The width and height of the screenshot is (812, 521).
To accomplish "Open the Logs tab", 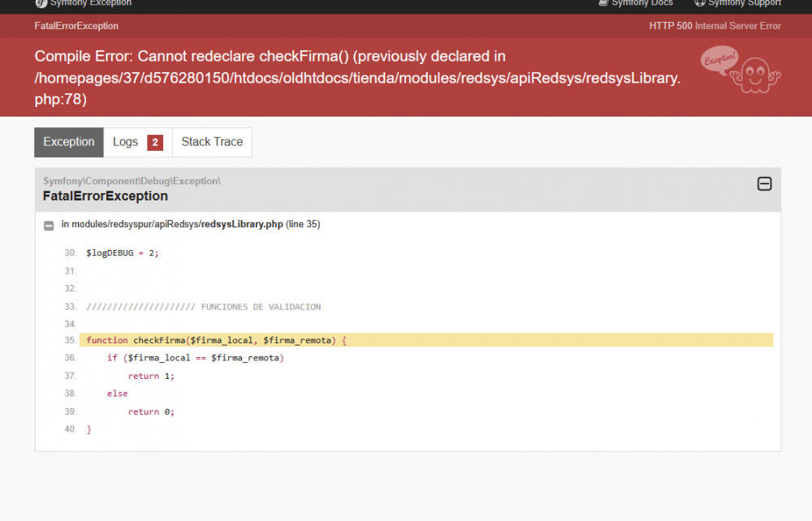I will [x=138, y=142].
